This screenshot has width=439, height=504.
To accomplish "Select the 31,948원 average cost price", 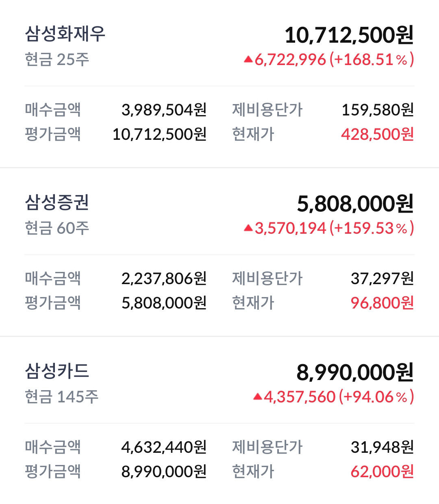I will pyautogui.click(x=382, y=447).
